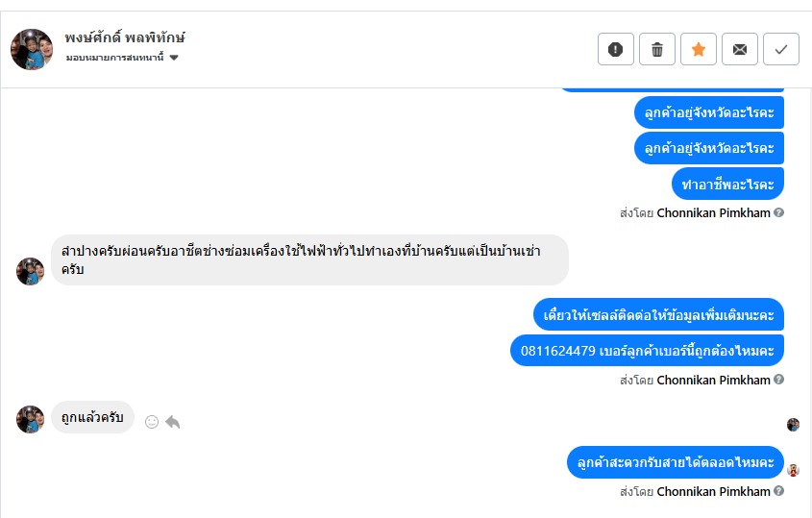Delete conversation using trash icon
Viewport: 812px width, 518px height.
(657, 49)
